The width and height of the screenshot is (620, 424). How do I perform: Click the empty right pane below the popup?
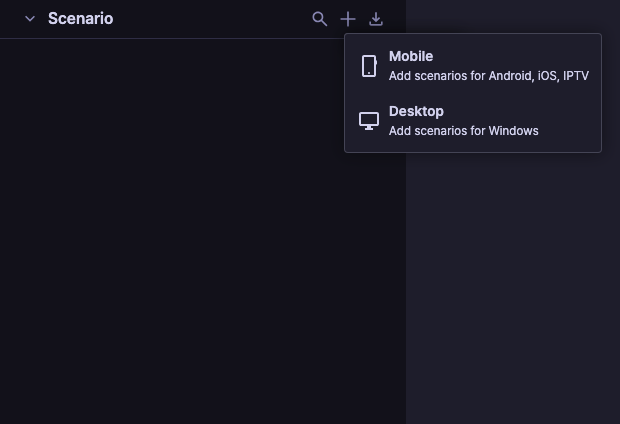[510, 290]
